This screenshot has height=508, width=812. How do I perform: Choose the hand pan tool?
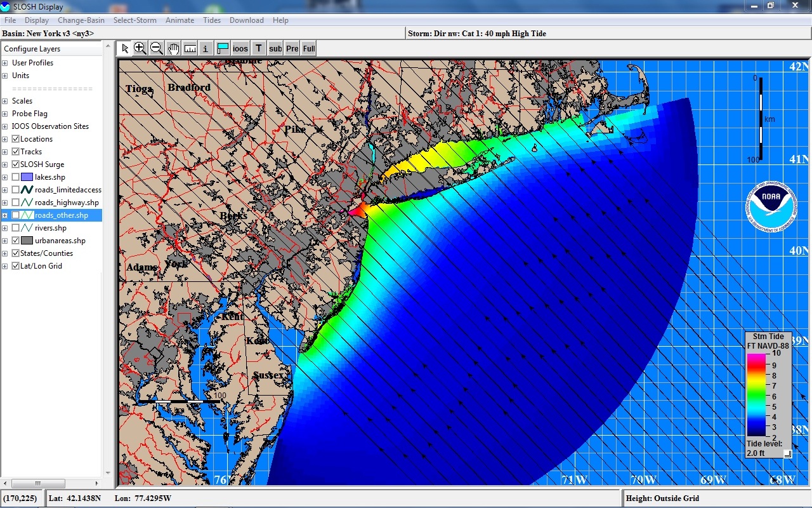coord(173,48)
